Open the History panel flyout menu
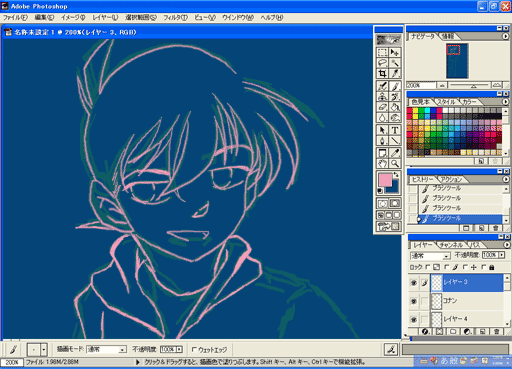Screen dimensions: 512x369 506,179
